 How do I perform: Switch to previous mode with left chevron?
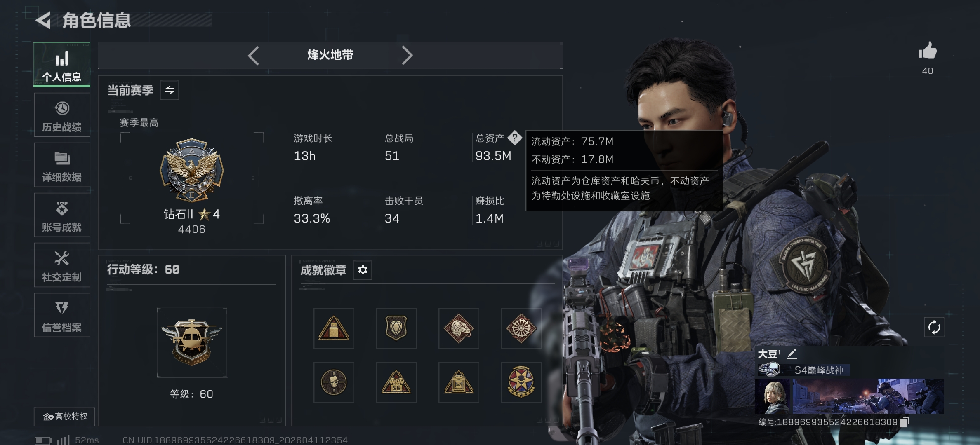click(x=253, y=55)
